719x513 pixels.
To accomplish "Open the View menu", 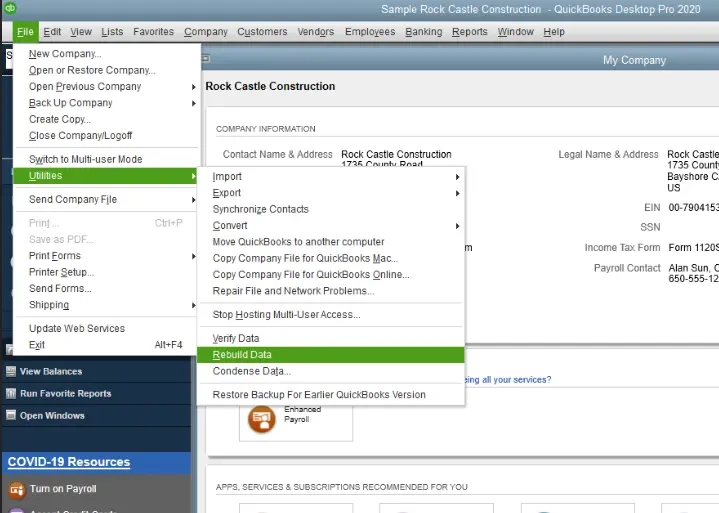I will [81, 32].
